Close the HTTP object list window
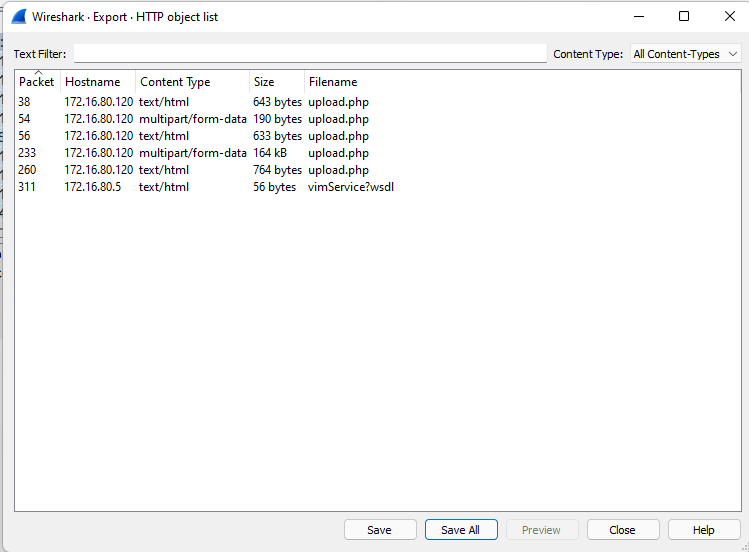This screenshot has width=749, height=552. pyautogui.click(x=729, y=16)
